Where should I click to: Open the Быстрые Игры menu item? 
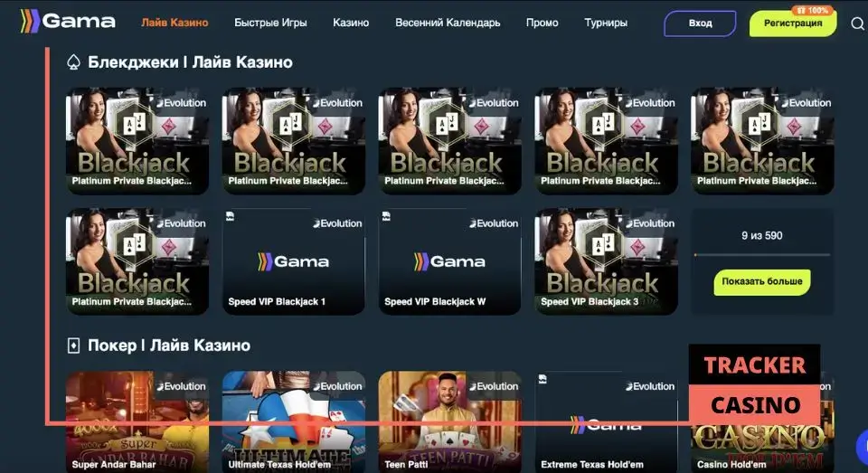[270, 23]
